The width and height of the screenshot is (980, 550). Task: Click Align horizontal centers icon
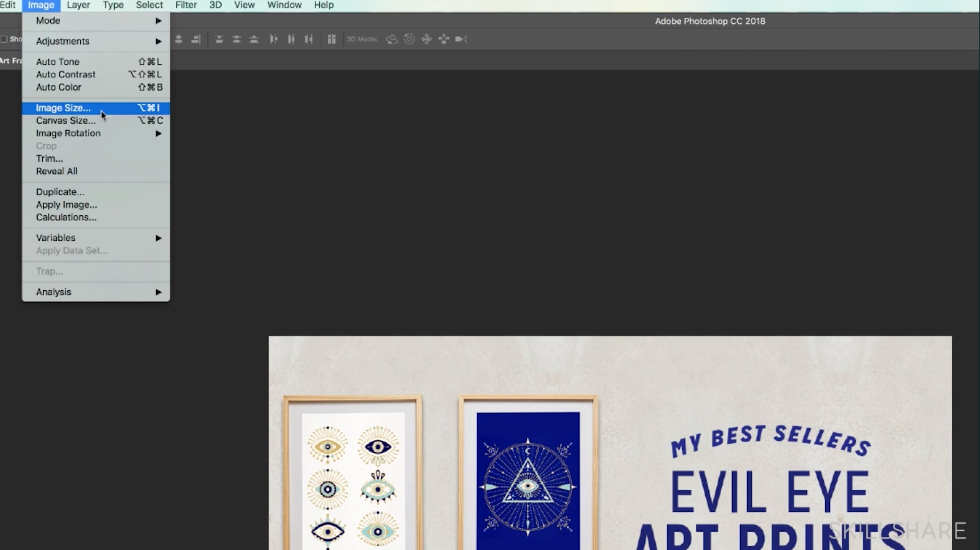tap(179, 39)
